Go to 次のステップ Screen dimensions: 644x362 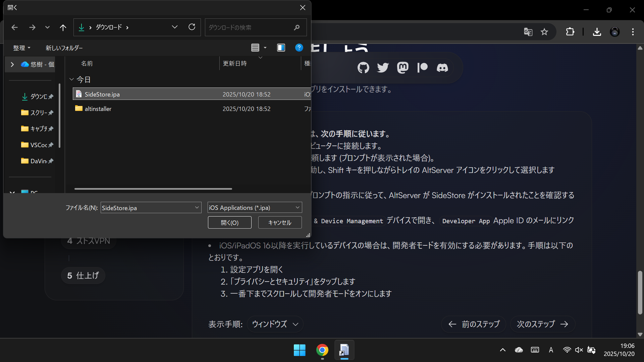(542, 324)
